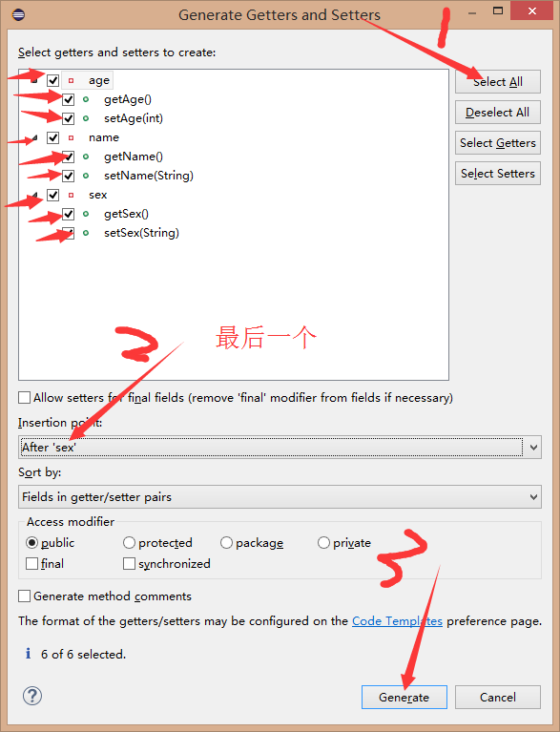Click the Generate button
The width and height of the screenshot is (560, 732).
point(404,697)
